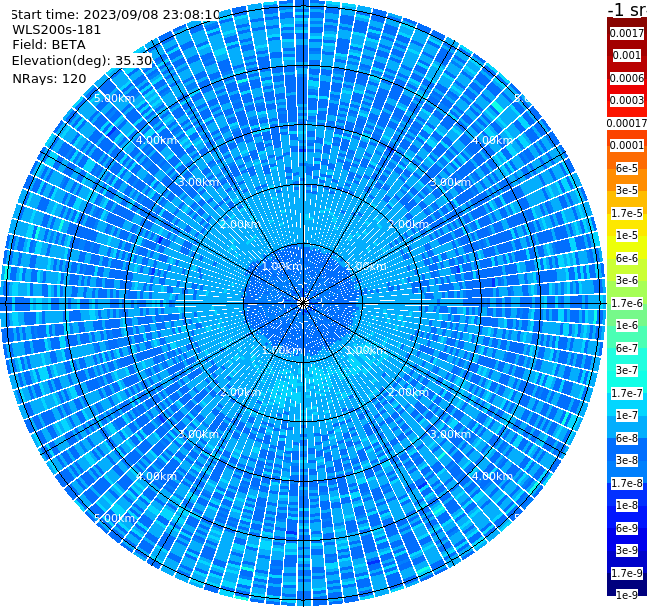Screen dimensions: 647x607
Task: Click the 3e-5 colorbar tick label
Action: (627, 190)
